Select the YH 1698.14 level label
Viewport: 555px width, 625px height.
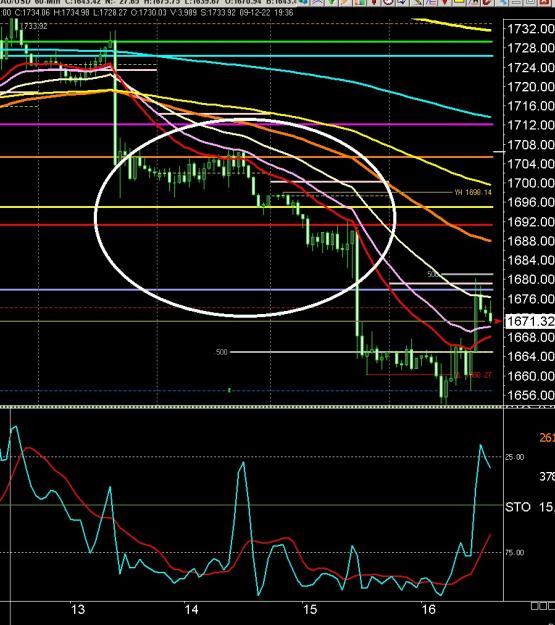coord(473,193)
